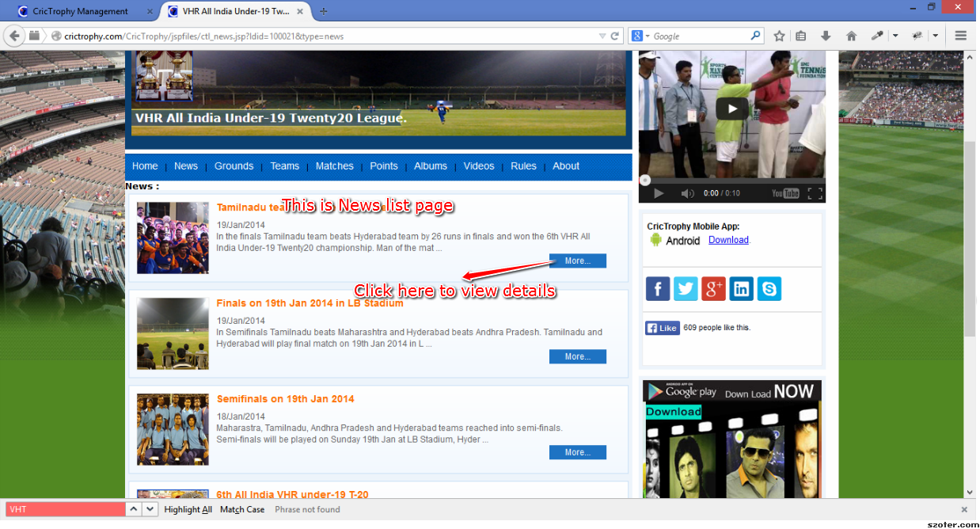Toggle Highlight All in find bar
The image size is (980, 529).
point(188,510)
